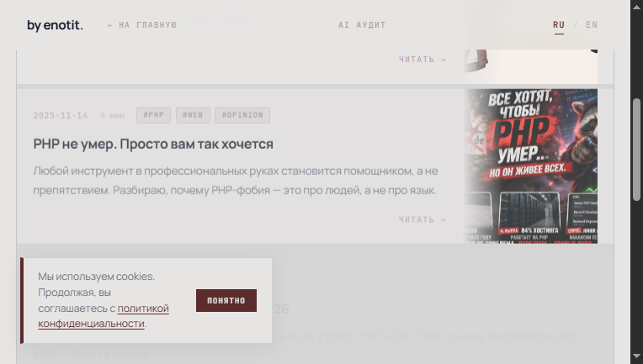Click ЧИТАТЬ arrow link under PHP article
This screenshot has width=643, height=364.
[422, 220]
